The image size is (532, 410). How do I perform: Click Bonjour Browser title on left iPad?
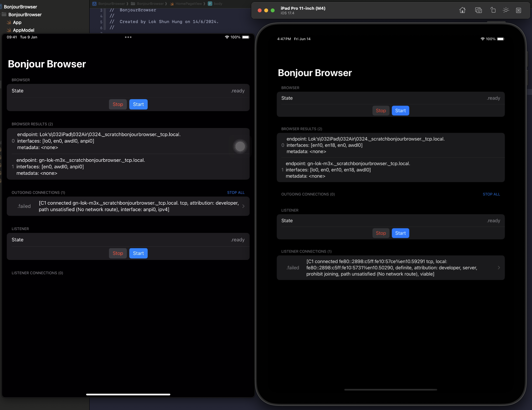coord(47,64)
